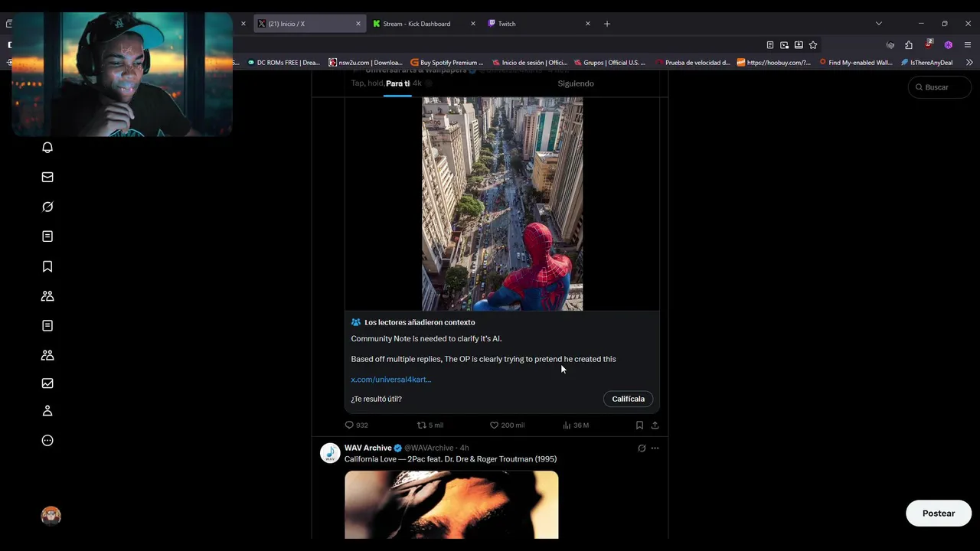Click the Califícala button
The image size is (980, 551).
[628, 399]
